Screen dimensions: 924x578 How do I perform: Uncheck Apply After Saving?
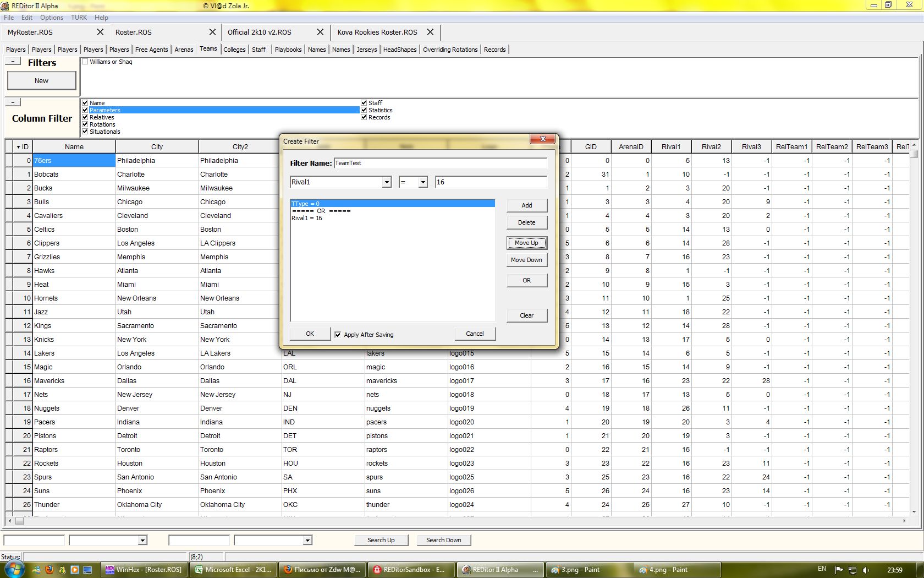(x=338, y=335)
